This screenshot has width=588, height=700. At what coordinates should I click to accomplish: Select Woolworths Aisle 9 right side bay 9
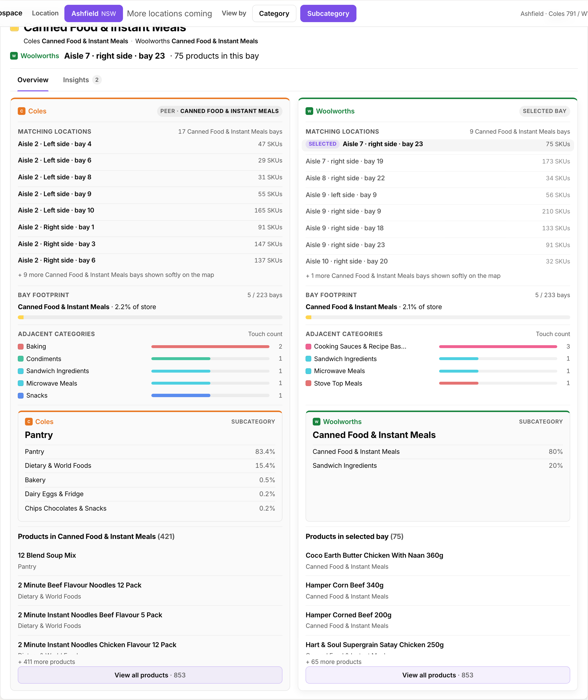coord(438,212)
